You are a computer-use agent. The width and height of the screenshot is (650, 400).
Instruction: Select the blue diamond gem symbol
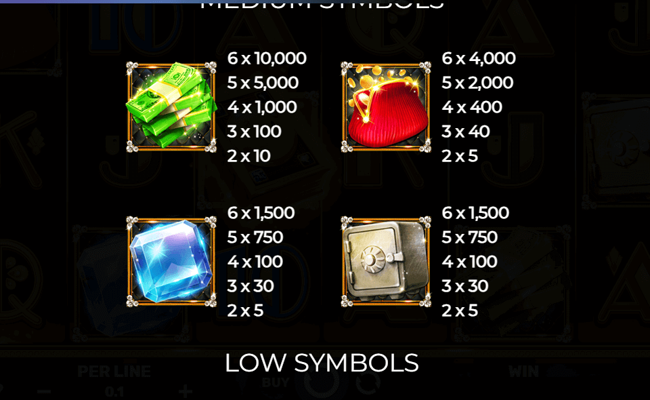171,262
